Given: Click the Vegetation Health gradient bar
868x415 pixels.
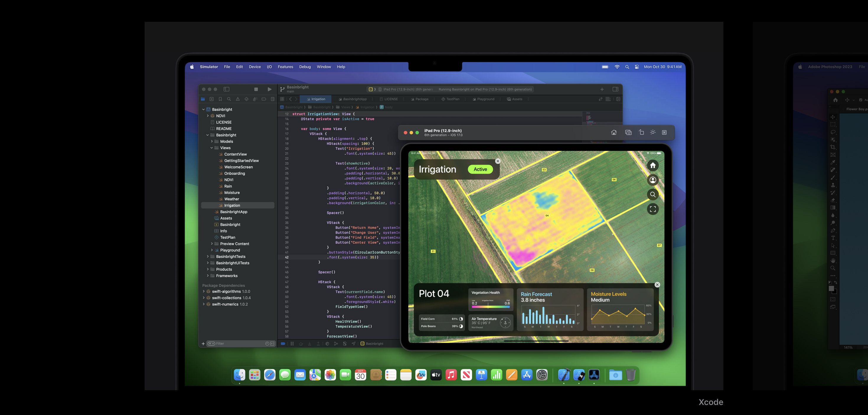Looking at the screenshot, I should coord(491,307).
